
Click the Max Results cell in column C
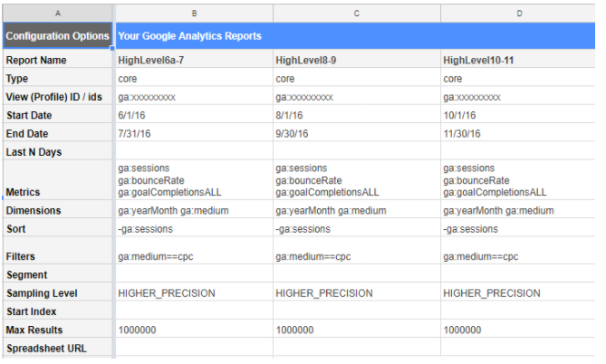click(x=356, y=330)
